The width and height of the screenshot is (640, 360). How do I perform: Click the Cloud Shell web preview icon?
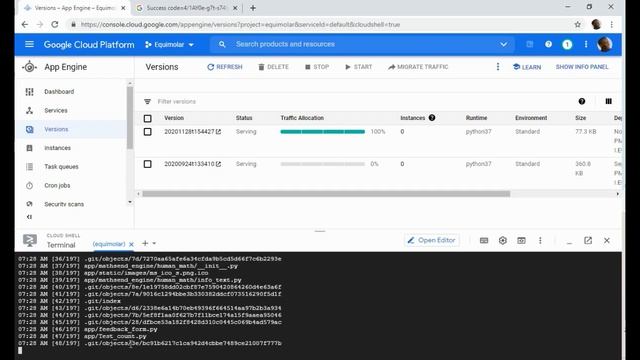[521, 240]
